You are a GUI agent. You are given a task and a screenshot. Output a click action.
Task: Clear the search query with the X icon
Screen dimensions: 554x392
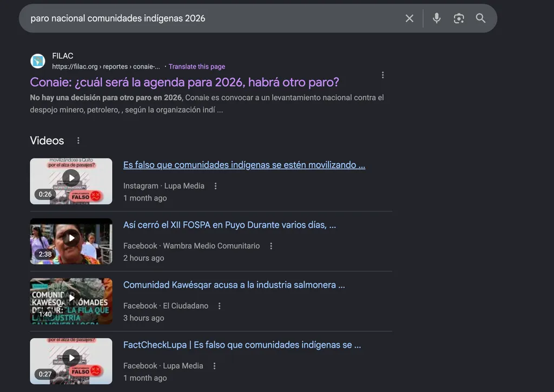pos(409,18)
